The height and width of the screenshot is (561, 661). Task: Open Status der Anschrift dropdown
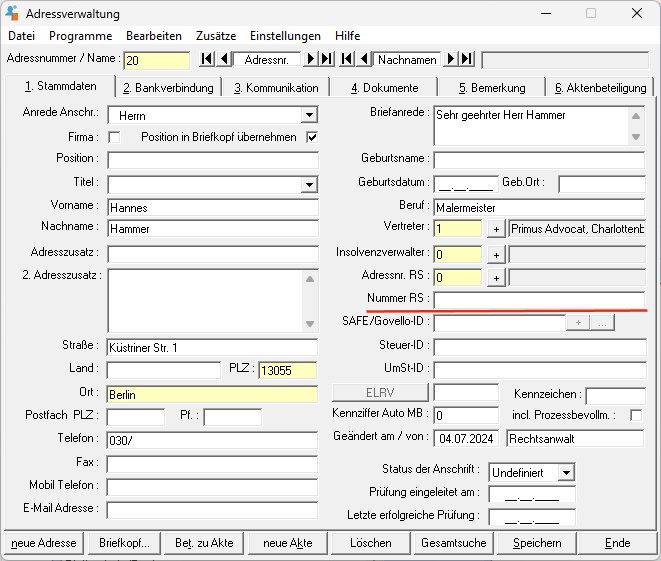point(567,472)
